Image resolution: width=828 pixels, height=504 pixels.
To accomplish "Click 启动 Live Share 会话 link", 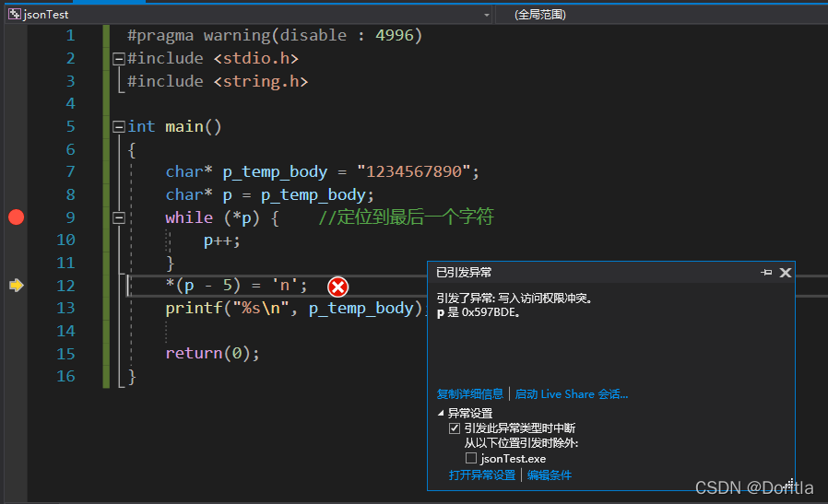I will (572, 393).
